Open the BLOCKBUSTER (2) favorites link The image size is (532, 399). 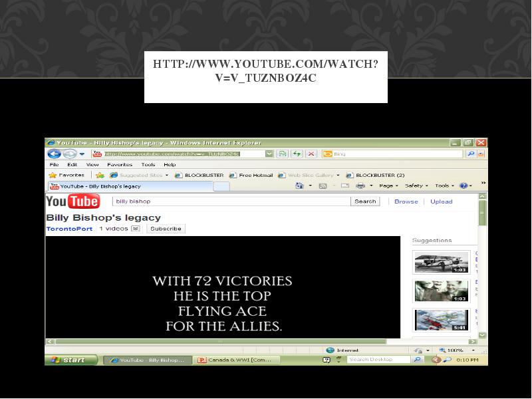coord(375,175)
